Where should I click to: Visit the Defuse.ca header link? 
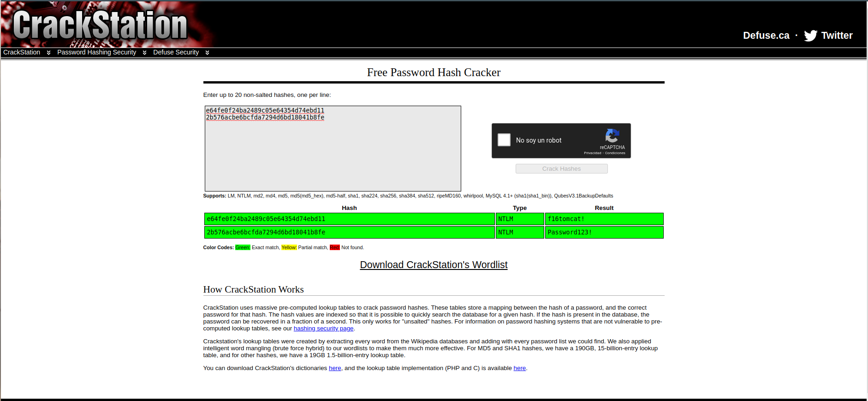766,36
